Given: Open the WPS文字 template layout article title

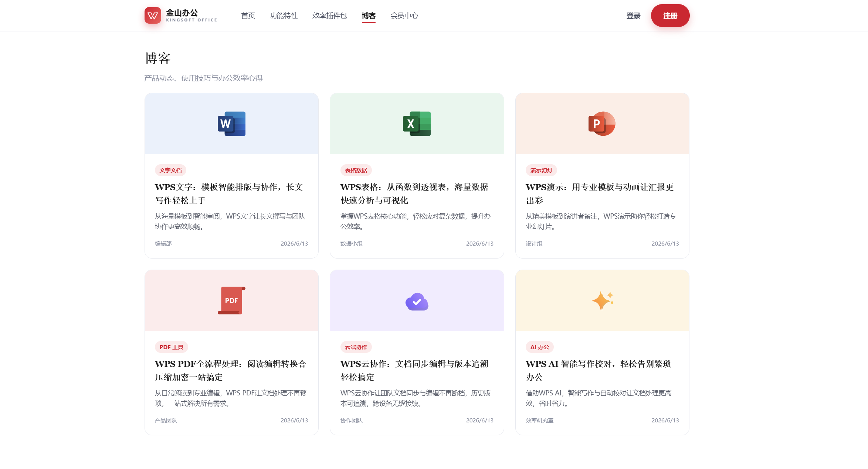Looking at the screenshot, I should [x=229, y=194].
